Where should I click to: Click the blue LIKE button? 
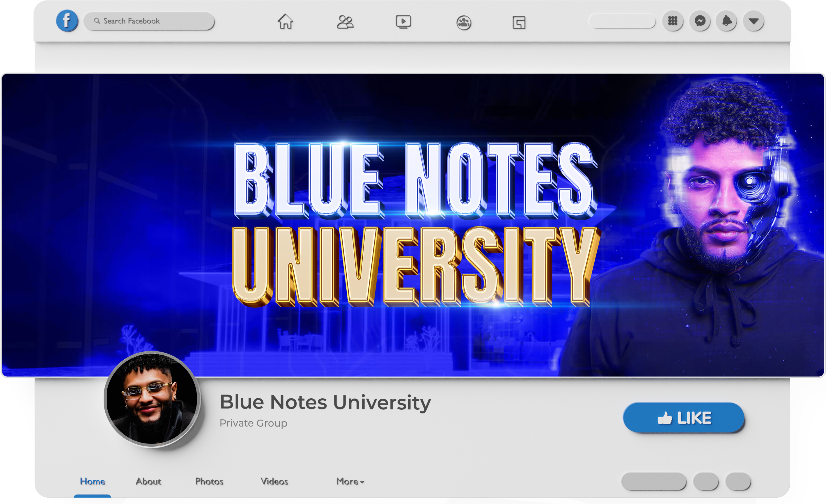click(x=684, y=418)
